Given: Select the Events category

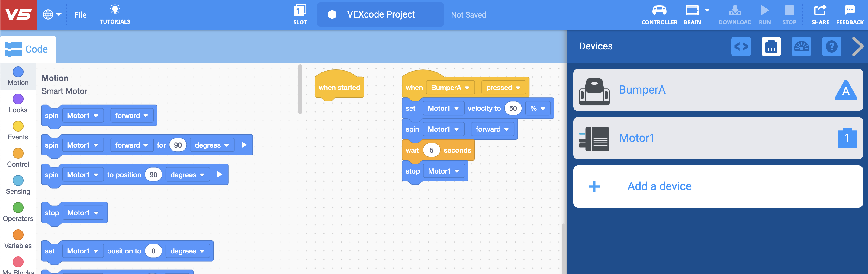Looking at the screenshot, I should tap(18, 131).
